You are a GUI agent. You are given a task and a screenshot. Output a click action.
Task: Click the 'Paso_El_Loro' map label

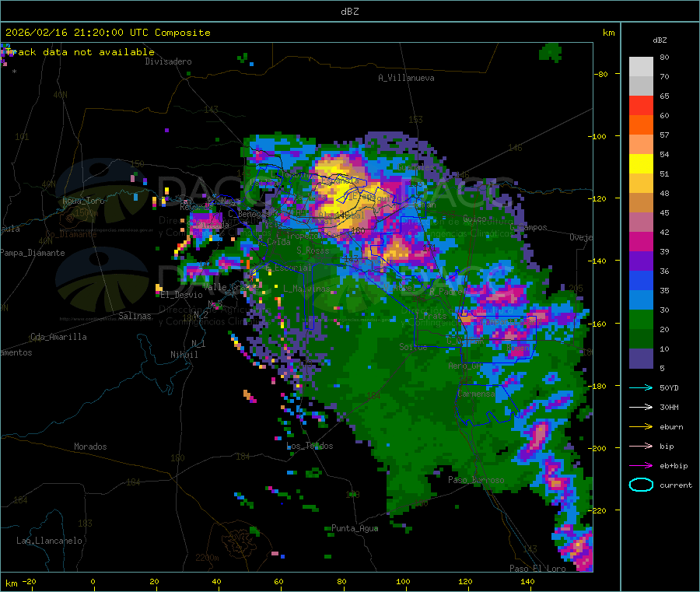[x=537, y=569]
